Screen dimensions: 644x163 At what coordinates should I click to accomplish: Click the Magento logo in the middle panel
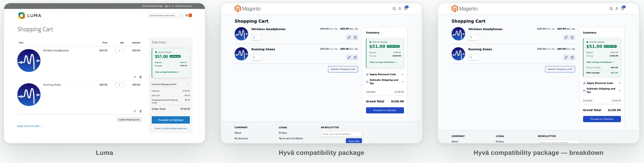point(248,8)
